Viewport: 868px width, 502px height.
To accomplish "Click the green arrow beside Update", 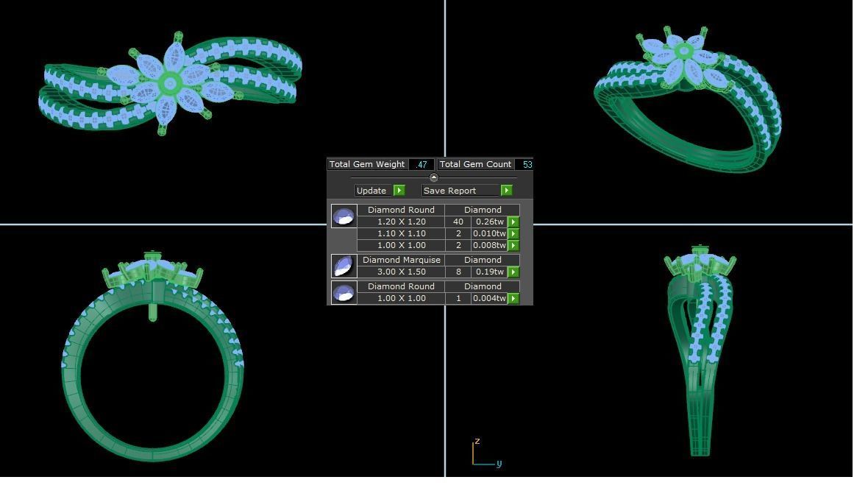I will click(x=399, y=190).
